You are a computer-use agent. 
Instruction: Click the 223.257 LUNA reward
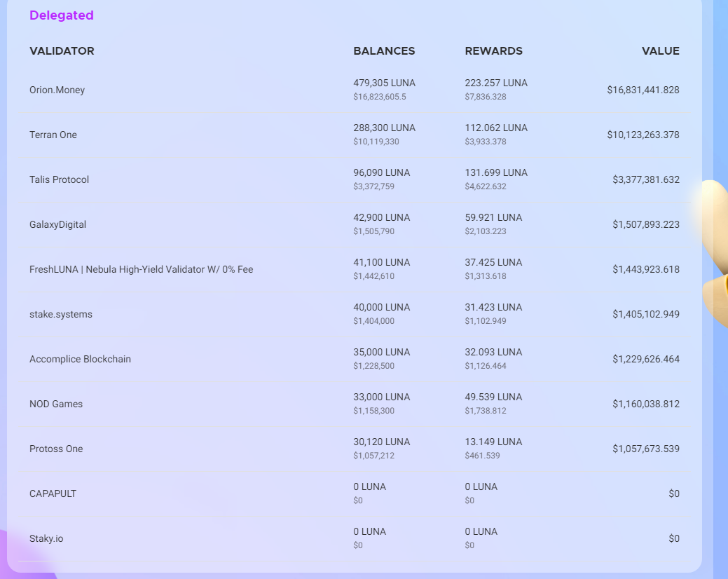496,83
